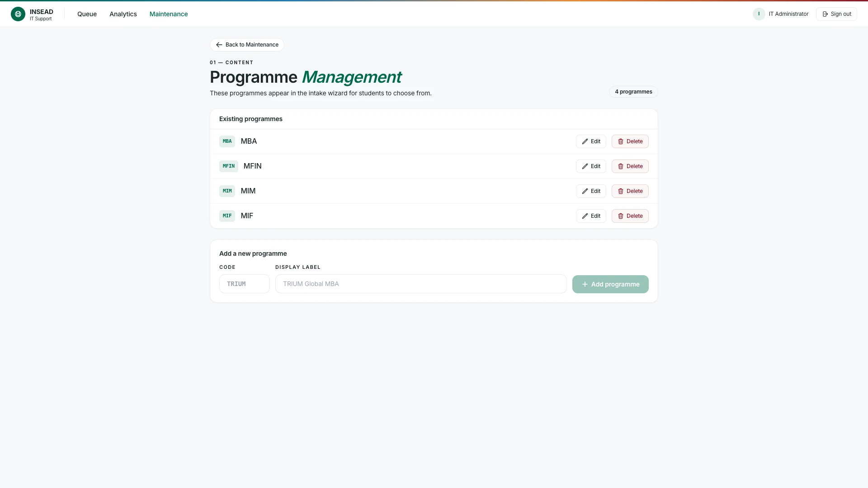This screenshot has height=488, width=868.
Task: Click the MFIN code badge
Action: 229,166
